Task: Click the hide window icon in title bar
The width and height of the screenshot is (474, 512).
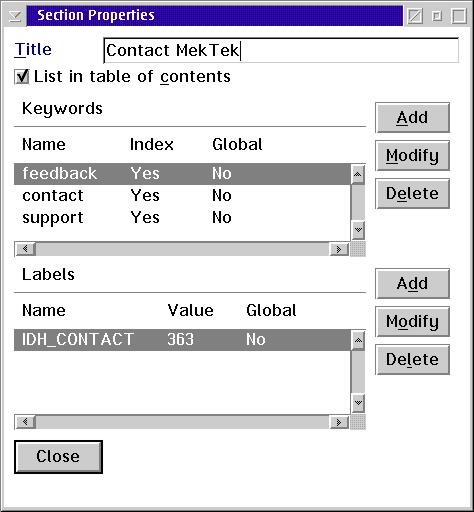Action: pos(415,16)
